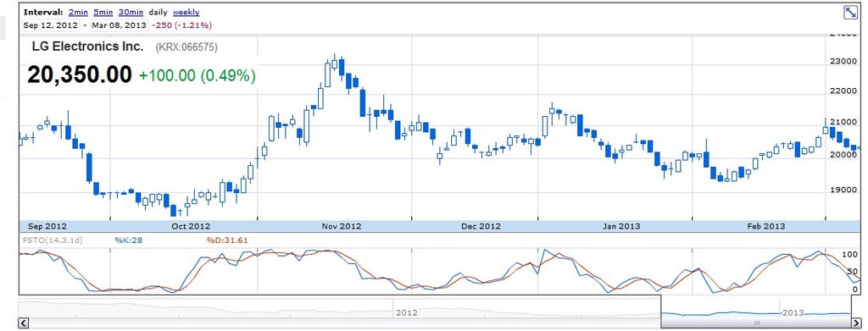The height and width of the screenshot is (331, 868).
Task: Click the LG Electronics Inc. title
Action: (87, 47)
